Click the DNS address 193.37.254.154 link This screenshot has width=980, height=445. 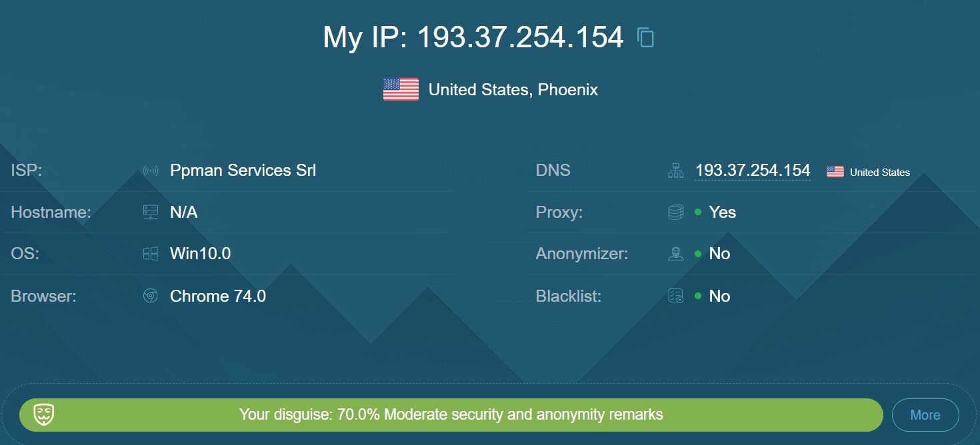pyautogui.click(x=753, y=171)
